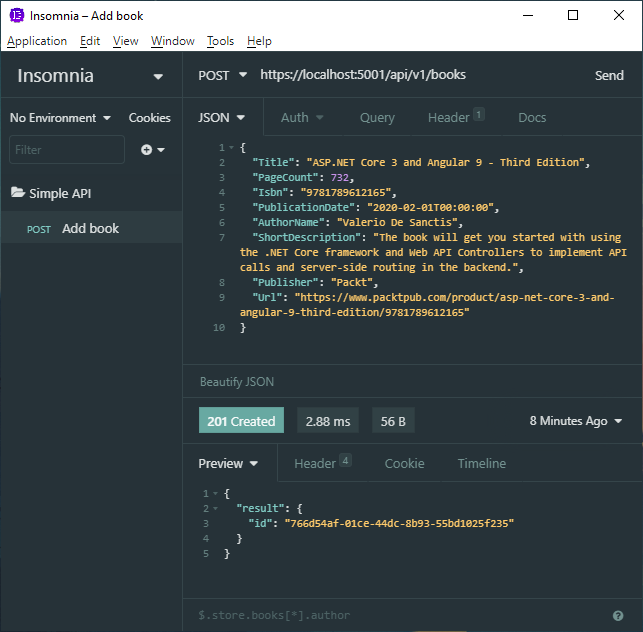643x632 pixels.
Task: Click the 2.88 ms response time badge
Action: (x=328, y=420)
